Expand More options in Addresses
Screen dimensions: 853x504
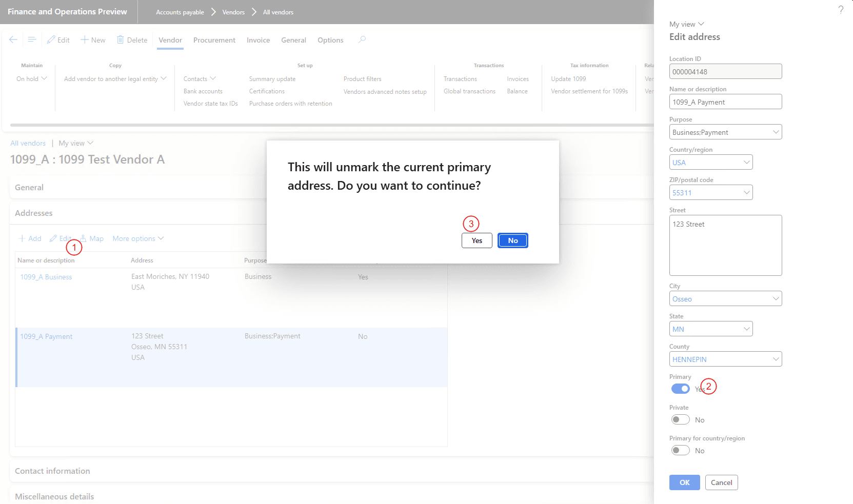(x=138, y=238)
